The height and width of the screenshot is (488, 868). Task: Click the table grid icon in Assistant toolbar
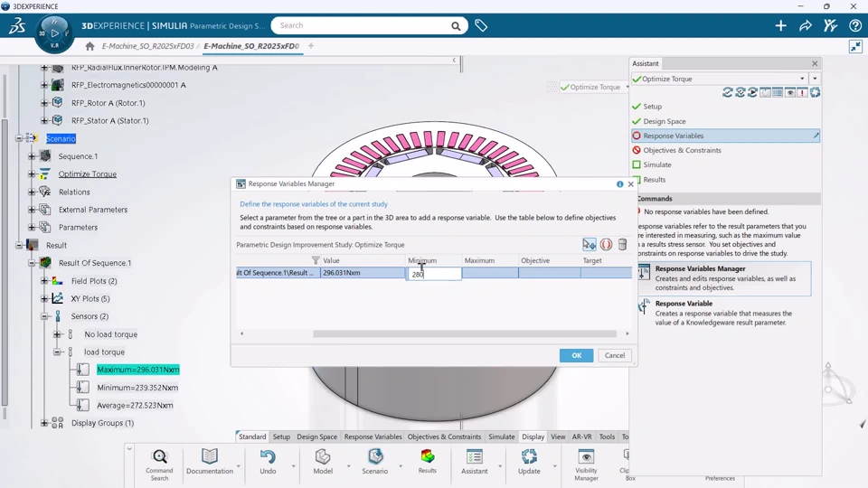click(x=778, y=92)
